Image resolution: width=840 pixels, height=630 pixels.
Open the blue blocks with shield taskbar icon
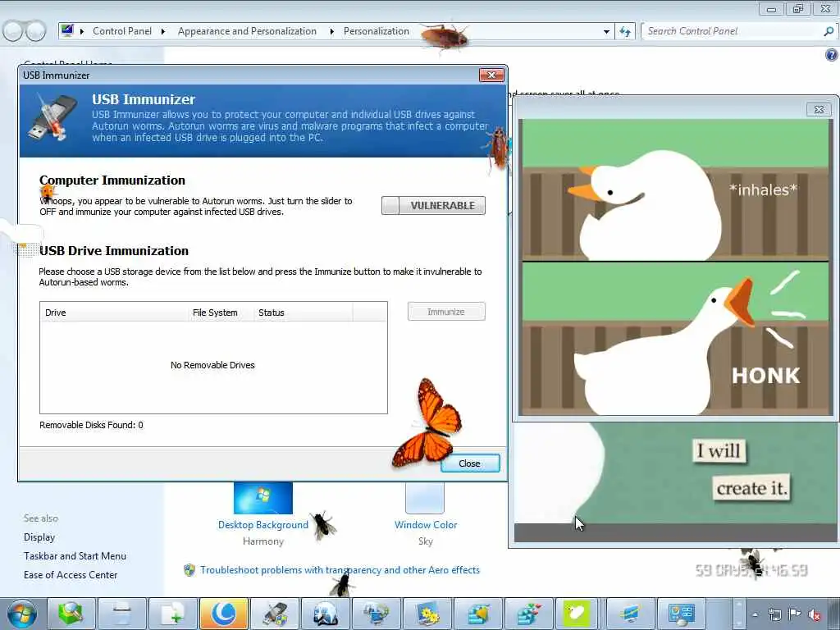(478, 614)
